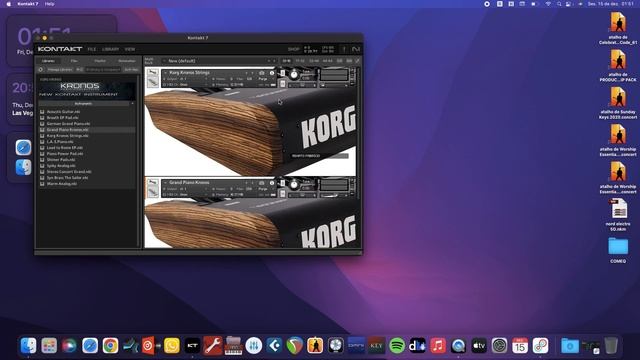Open the info icon on Korg Kronos Strings
Screen dimensions: 640x360
tap(272, 73)
